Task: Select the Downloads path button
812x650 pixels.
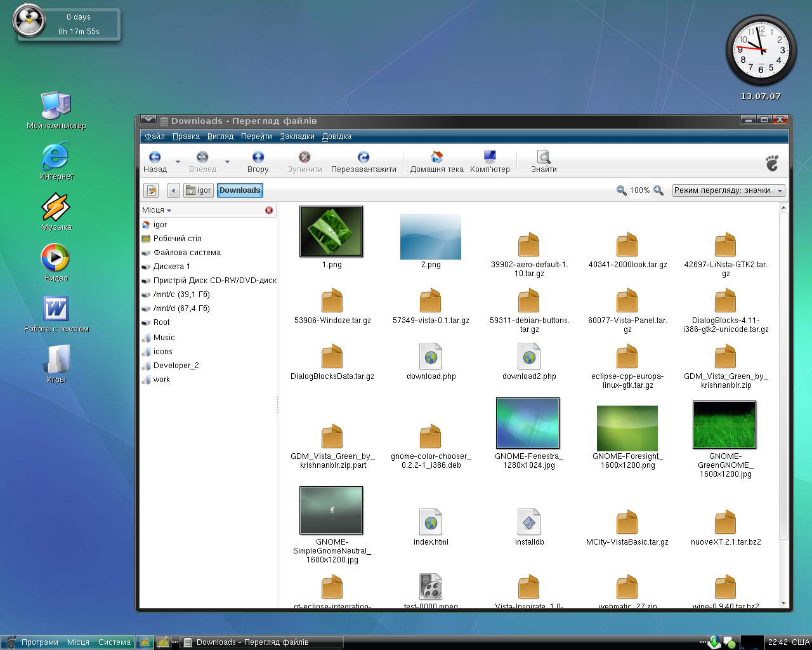Action: pos(240,190)
